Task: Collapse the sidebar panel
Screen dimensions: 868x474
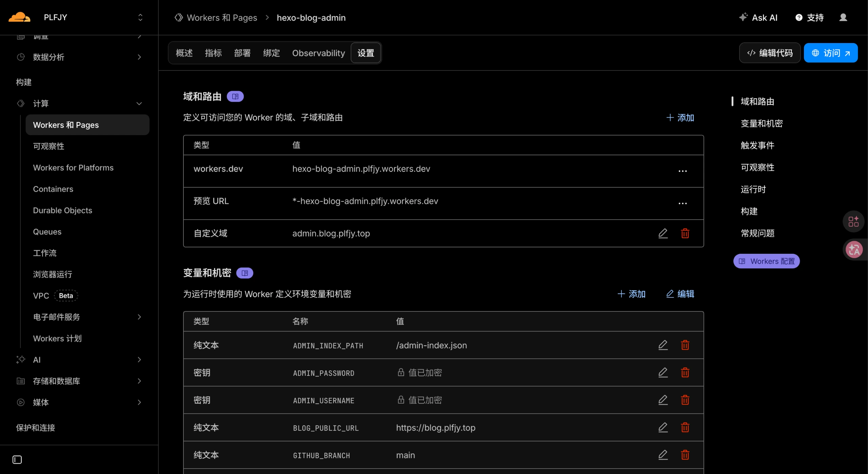Action: click(17, 459)
